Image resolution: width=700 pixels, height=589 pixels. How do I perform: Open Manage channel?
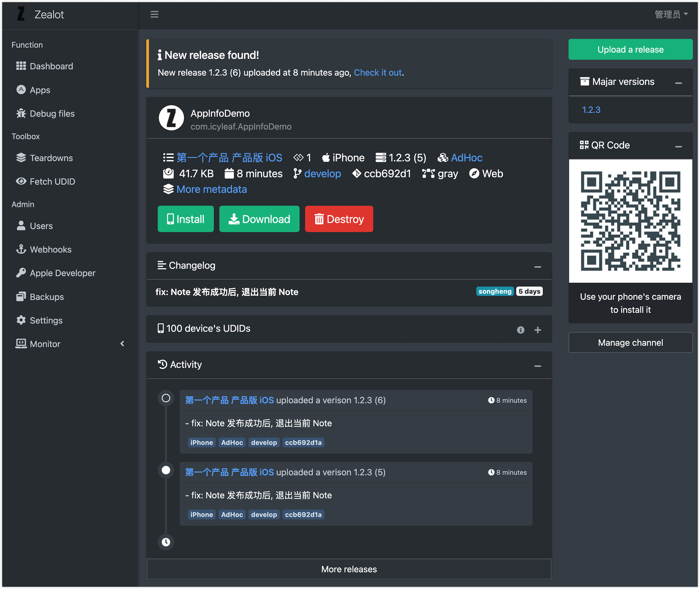630,342
